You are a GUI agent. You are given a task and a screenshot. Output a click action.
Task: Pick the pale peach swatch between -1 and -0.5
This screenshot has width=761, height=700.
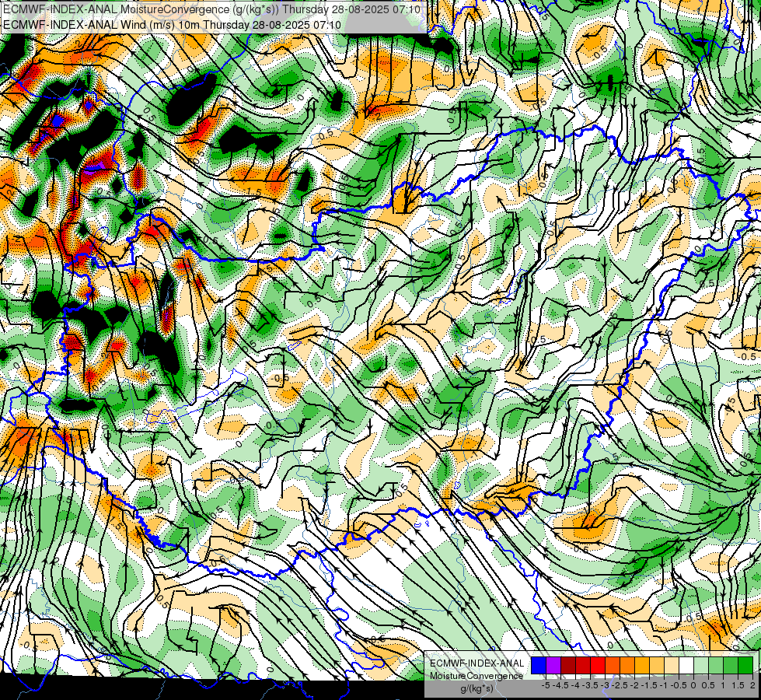(x=672, y=666)
